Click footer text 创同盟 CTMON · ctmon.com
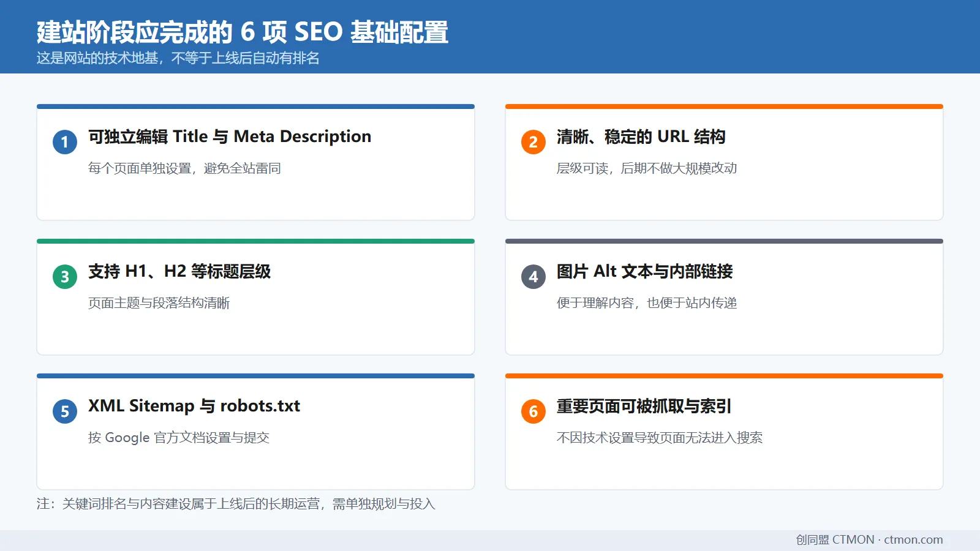The height and width of the screenshot is (551, 980). (x=869, y=539)
